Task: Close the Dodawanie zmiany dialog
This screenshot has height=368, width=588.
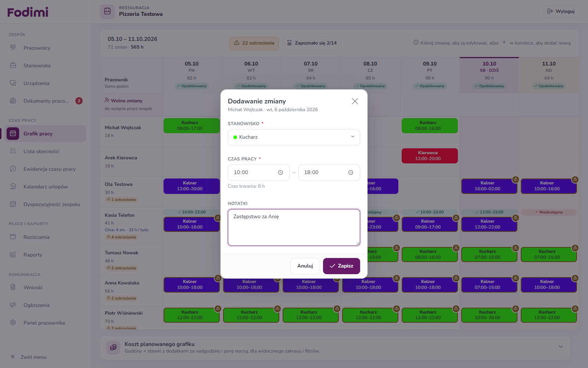Action: click(355, 101)
